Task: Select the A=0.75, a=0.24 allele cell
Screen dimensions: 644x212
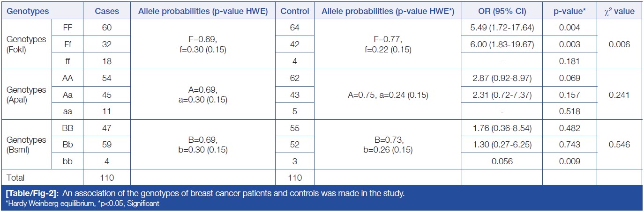Action: [x=388, y=95]
